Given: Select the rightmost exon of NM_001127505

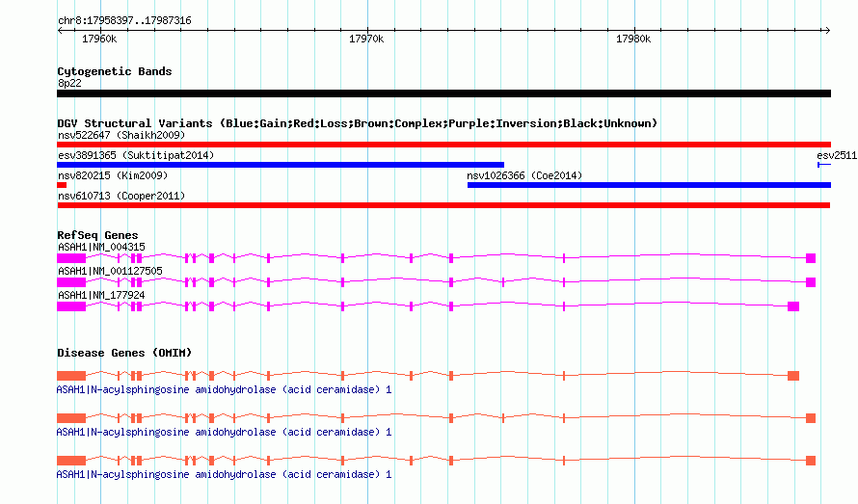Looking at the screenshot, I should [x=811, y=282].
